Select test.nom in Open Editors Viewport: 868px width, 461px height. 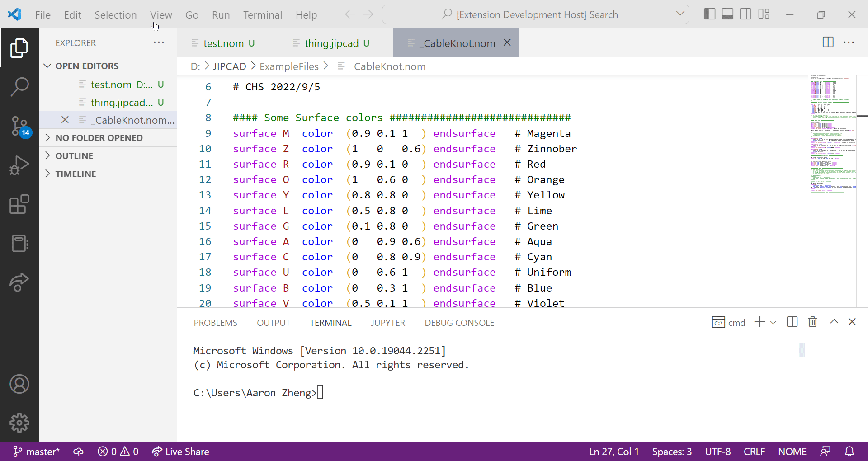[108, 85]
